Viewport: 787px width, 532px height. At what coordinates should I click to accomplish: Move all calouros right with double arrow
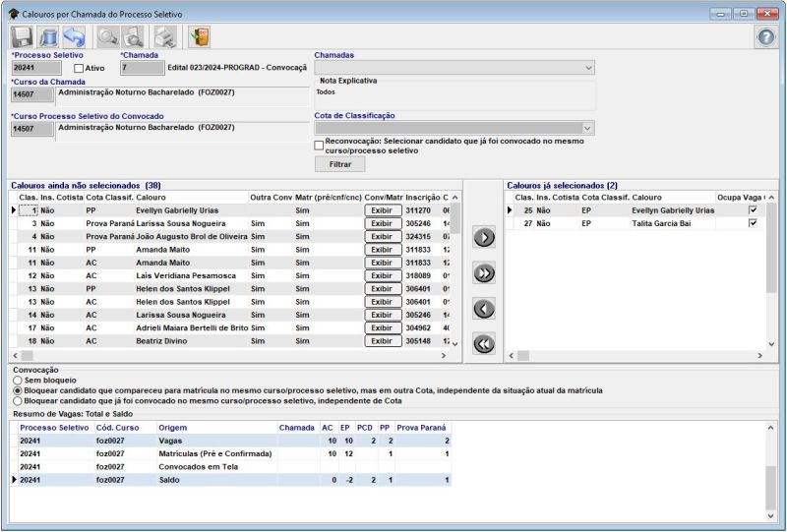[x=483, y=273]
